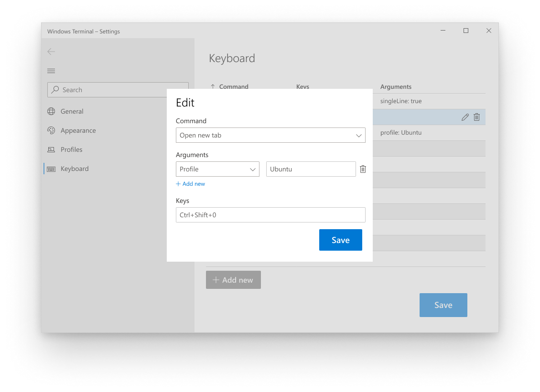Click the Keys field containing Ctrl+Shift+0

[x=270, y=215]
